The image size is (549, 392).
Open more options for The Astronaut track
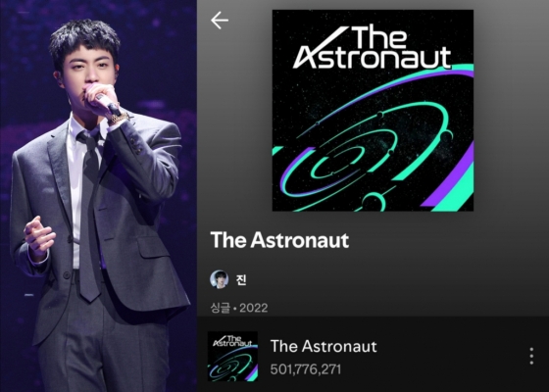531,356
